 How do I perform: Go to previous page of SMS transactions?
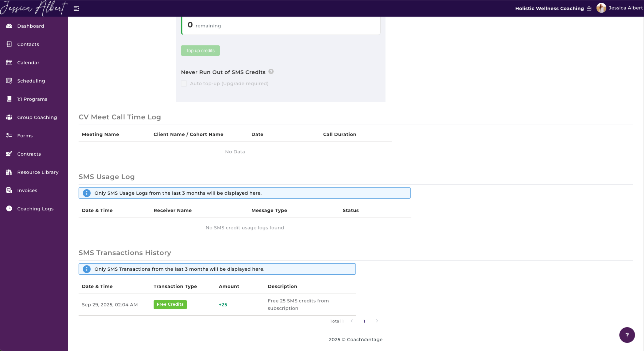352,321
